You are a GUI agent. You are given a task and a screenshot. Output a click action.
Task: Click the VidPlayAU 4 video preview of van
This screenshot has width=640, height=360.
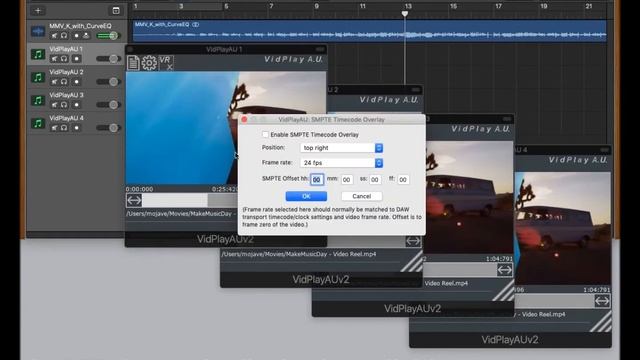(563, 229)
